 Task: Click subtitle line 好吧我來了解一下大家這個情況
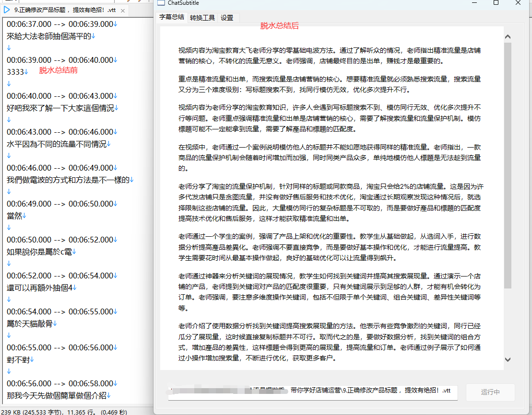point(60,108)
